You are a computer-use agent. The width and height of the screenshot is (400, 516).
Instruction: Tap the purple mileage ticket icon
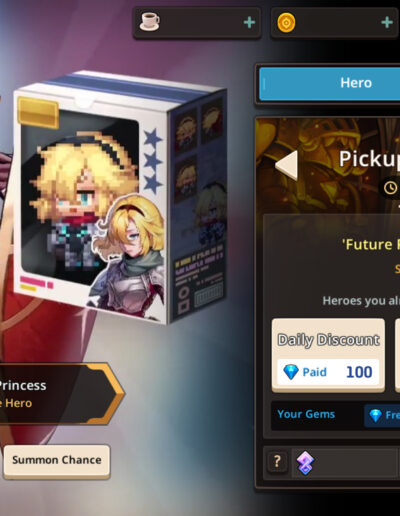pos(305,463)
